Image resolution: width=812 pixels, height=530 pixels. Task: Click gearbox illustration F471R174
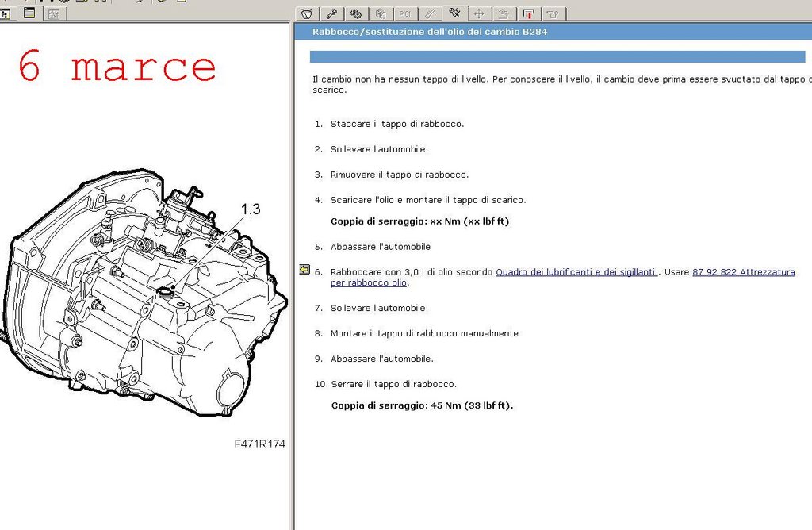[144, 293]
